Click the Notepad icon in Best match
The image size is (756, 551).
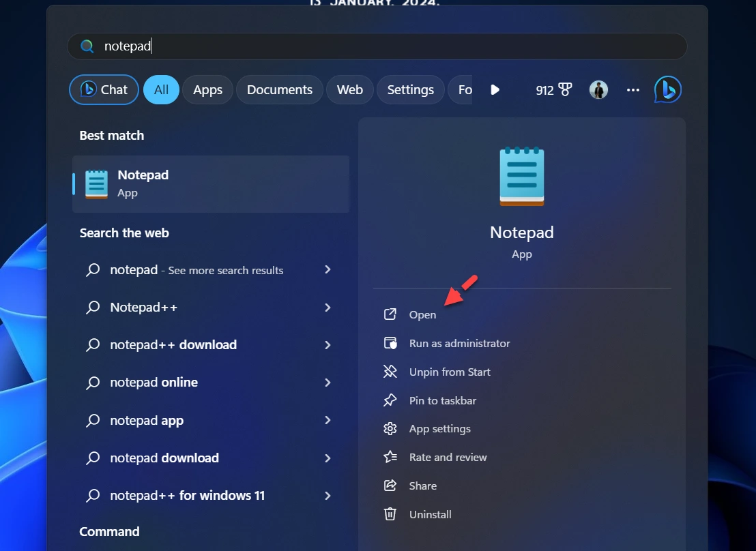point(96,184)
